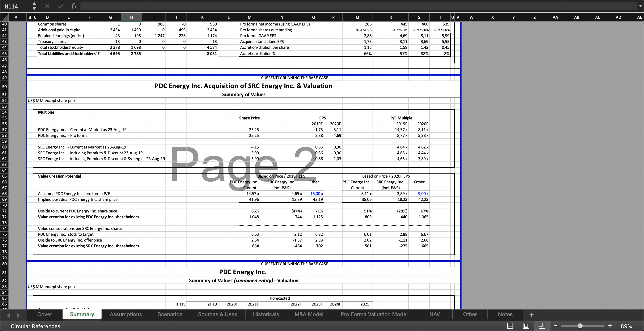
Task: Click Circular References in status bar
Action: (35, 326)
